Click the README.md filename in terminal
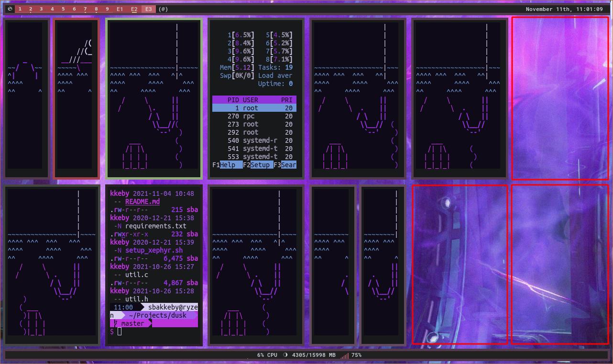This screenshot has width=613, height=364. (x=142, y=202)
